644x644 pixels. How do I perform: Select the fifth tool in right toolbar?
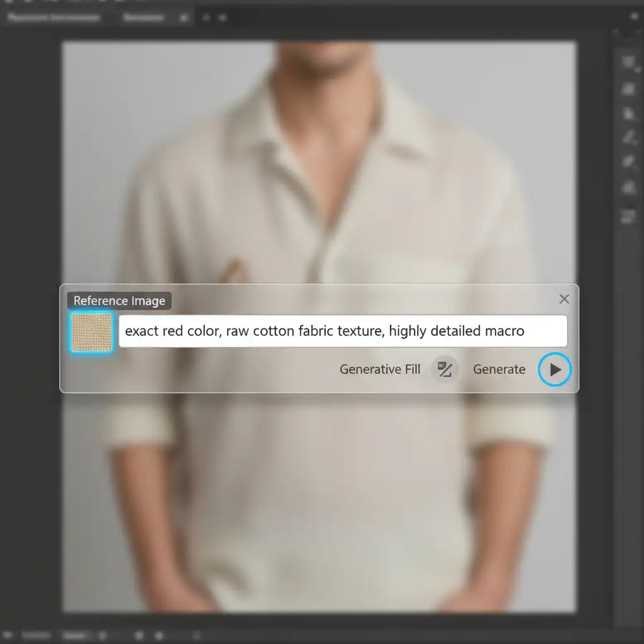[628, 162]
